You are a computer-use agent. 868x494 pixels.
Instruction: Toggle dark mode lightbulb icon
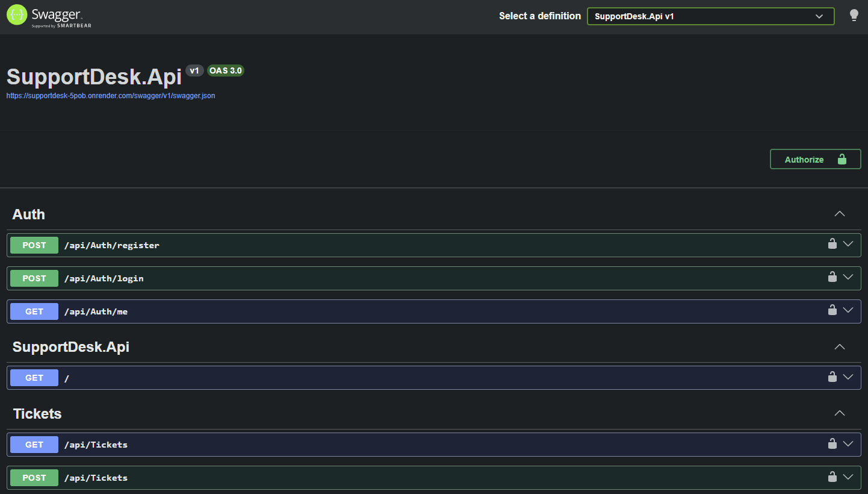tap(854, 16)
